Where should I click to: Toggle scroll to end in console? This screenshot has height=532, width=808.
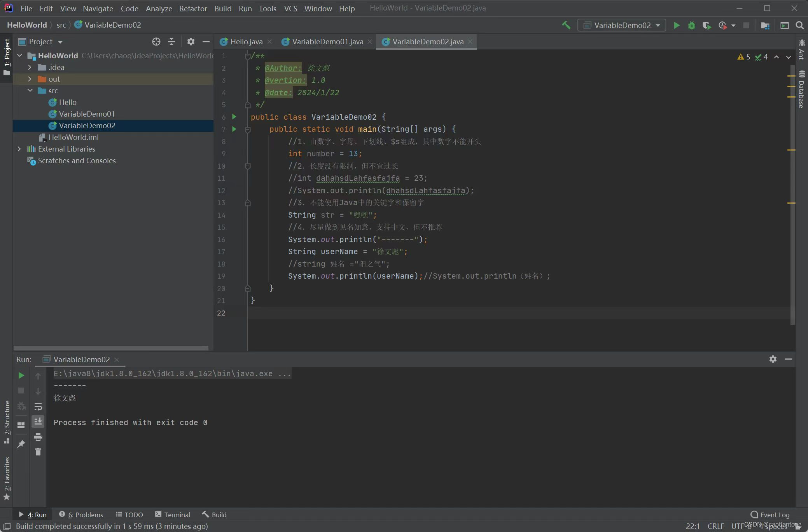tap(38, 422)
